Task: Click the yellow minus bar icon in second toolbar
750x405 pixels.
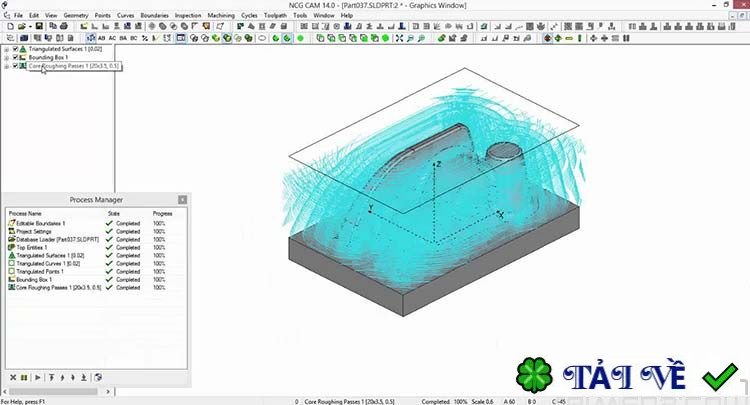Action: [569, 38]
